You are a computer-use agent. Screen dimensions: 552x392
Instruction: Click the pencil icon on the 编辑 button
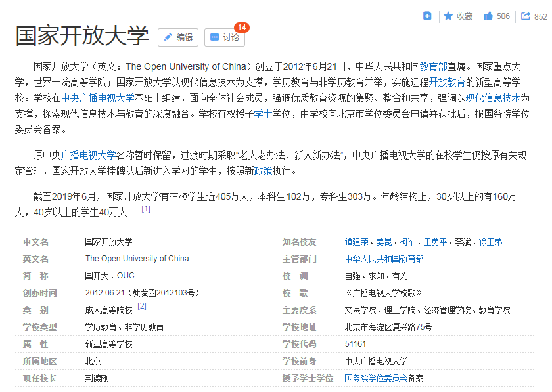[169, 38]
